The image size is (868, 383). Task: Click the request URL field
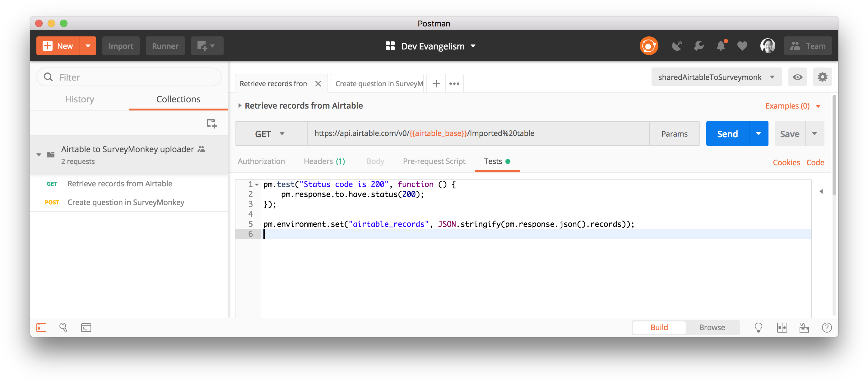[x=478, y=133]
